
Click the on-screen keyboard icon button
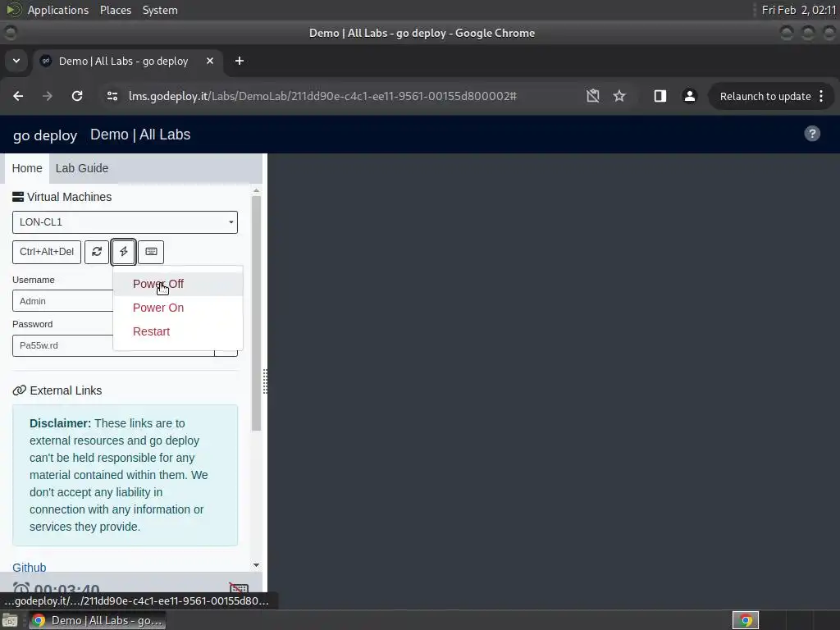coord(151,252)
